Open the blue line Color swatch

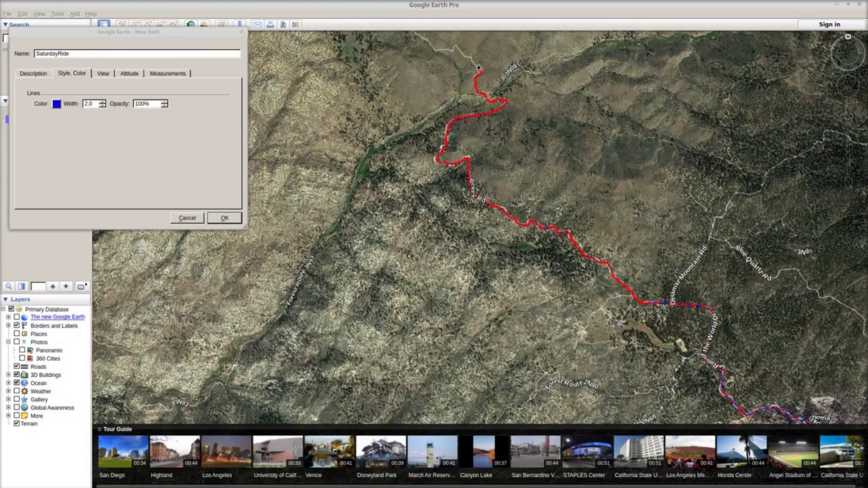click(x=57, y=104)
